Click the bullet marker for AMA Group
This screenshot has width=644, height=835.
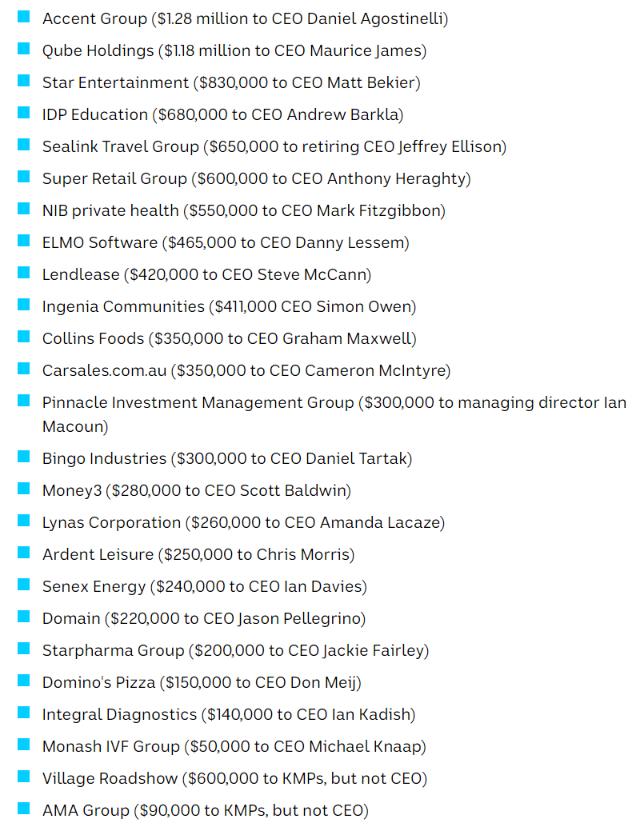(24, 809)
